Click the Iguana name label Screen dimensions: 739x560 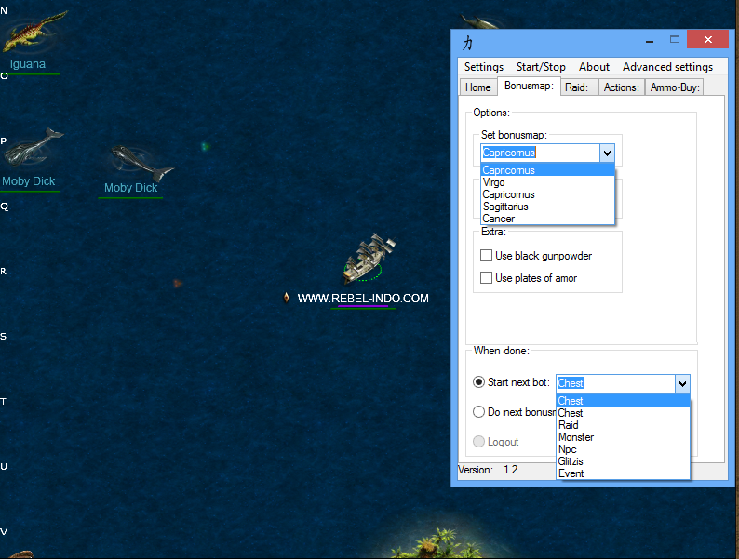(28, 64)
